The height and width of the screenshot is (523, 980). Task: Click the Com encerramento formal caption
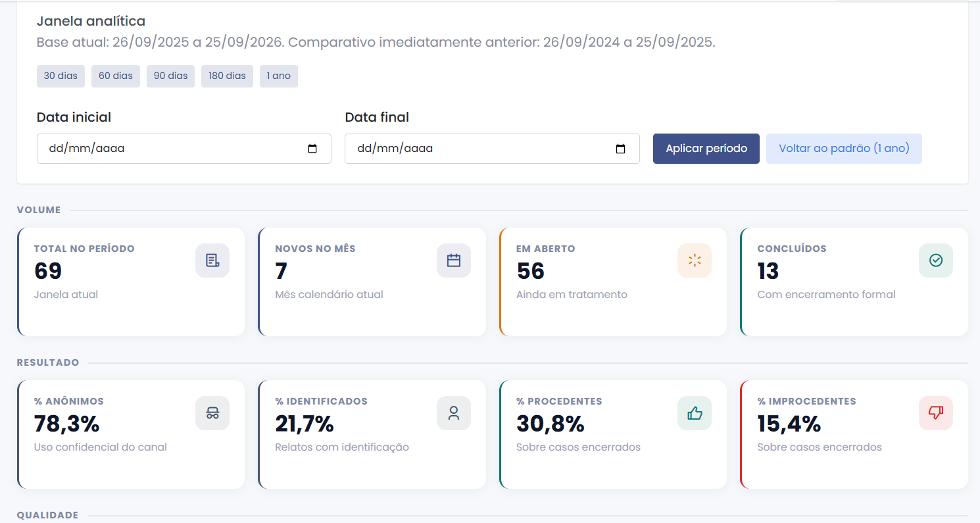click(826, 294)
